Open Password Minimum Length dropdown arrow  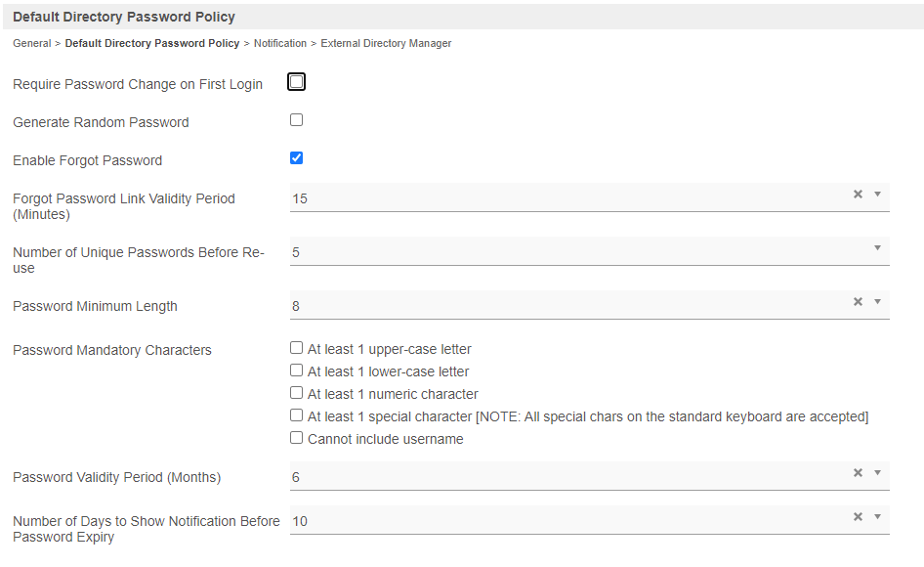click(x=877, y=302)
